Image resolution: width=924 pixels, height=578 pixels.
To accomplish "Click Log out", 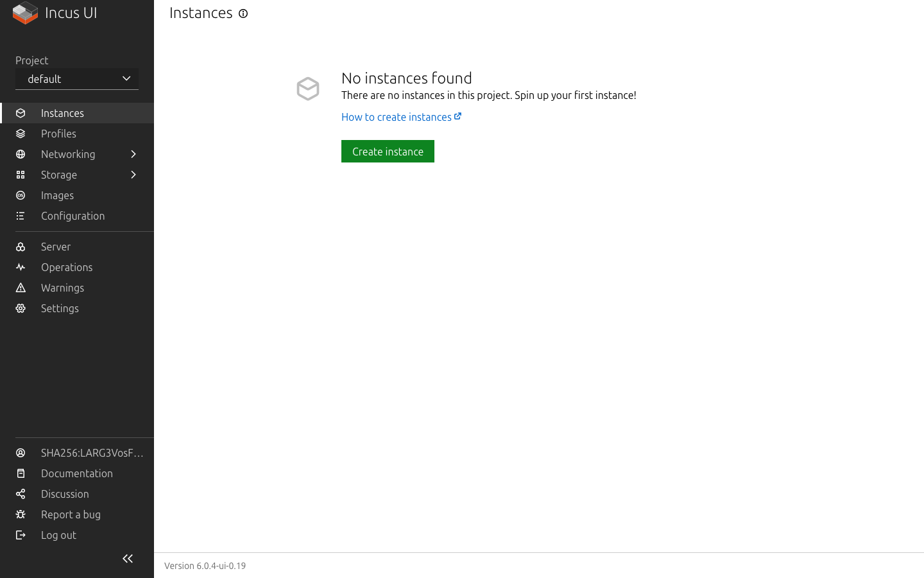I will [77, 535].
